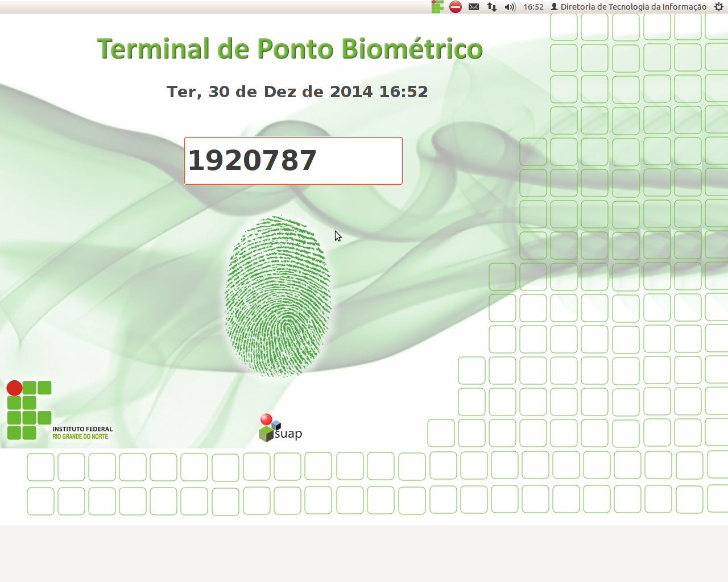Click the blank gray strip below the page
This screenshot has height=582, width=728.
click(x=364, y=553)
